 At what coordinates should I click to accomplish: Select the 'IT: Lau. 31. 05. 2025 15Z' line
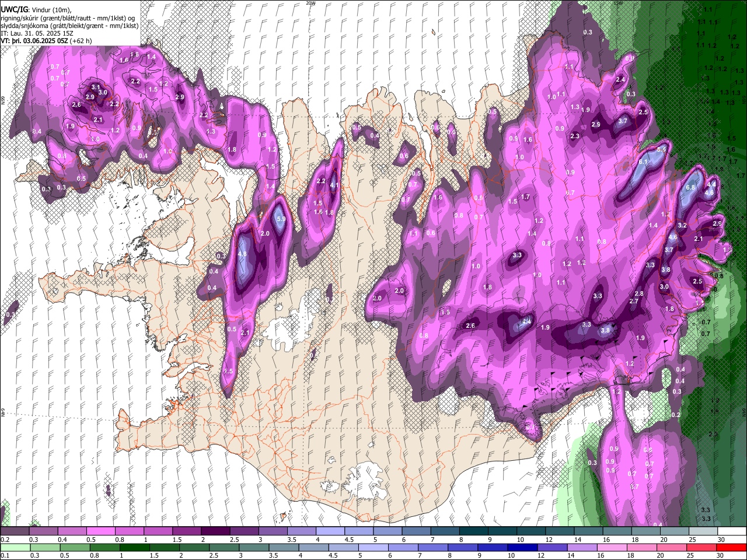(37, 34)
